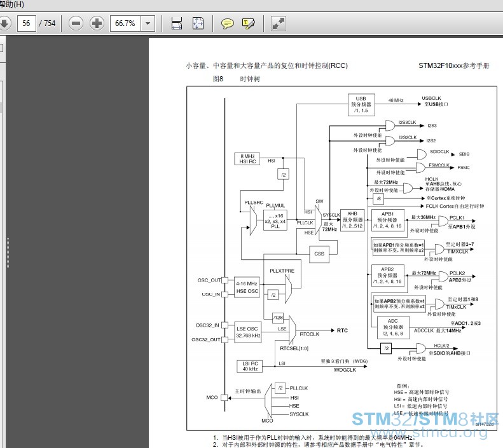This screenshot has width=503, height=448.
Task: Click footnote 1 about HSI 64MHz
Action: 314,437
